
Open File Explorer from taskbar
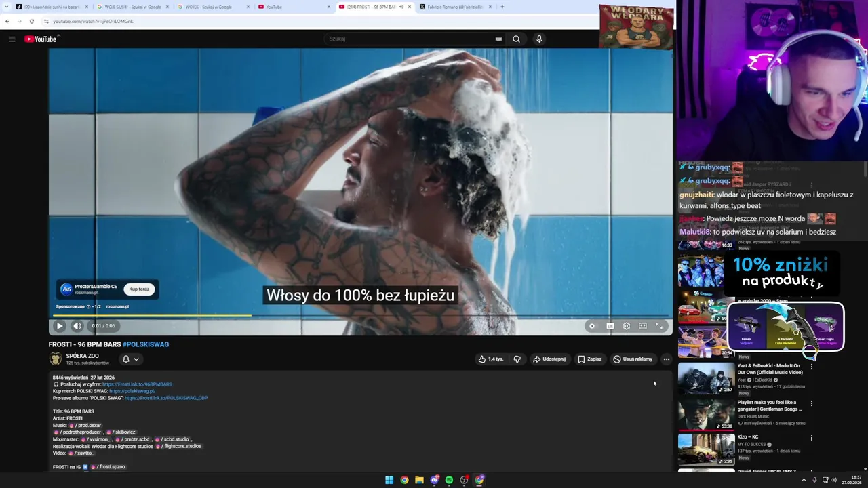coord(419,480)
